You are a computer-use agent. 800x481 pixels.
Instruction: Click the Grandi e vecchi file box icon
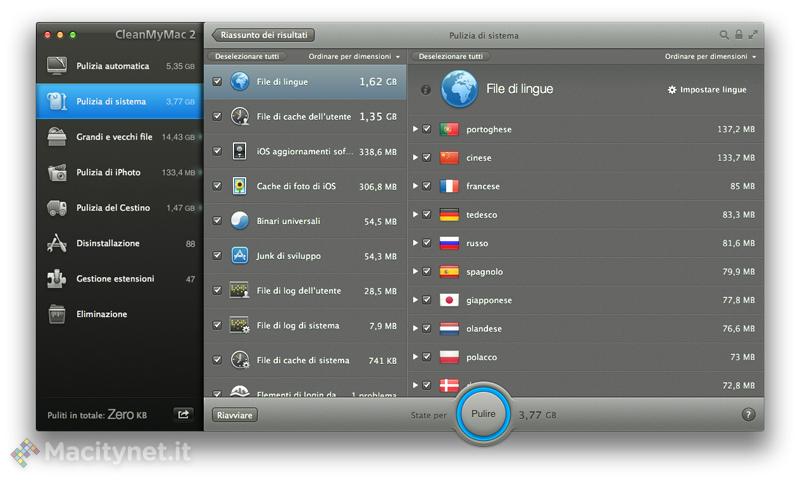[57, 137]
